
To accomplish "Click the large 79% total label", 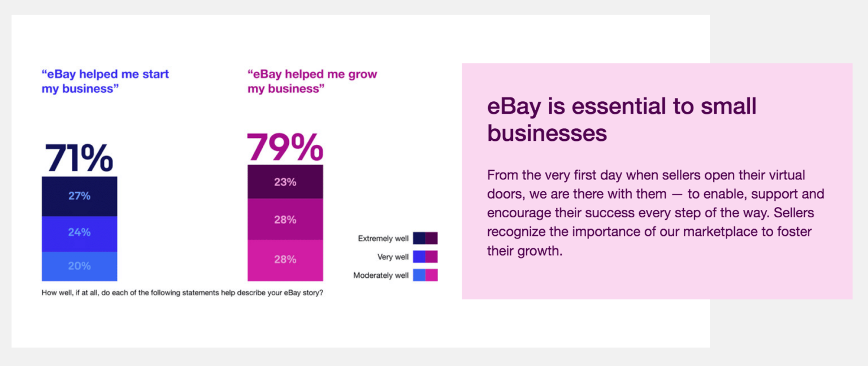I will pos(285,147).
